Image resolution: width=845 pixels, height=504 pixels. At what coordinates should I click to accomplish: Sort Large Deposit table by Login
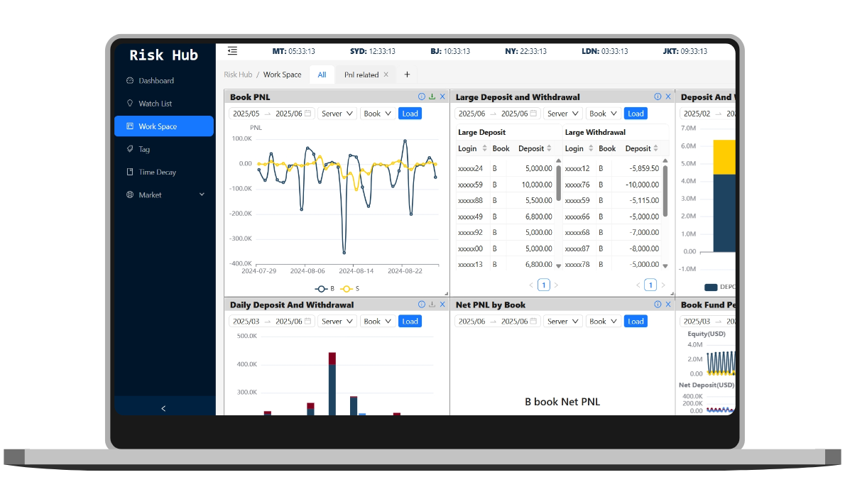tap(484, 148)
